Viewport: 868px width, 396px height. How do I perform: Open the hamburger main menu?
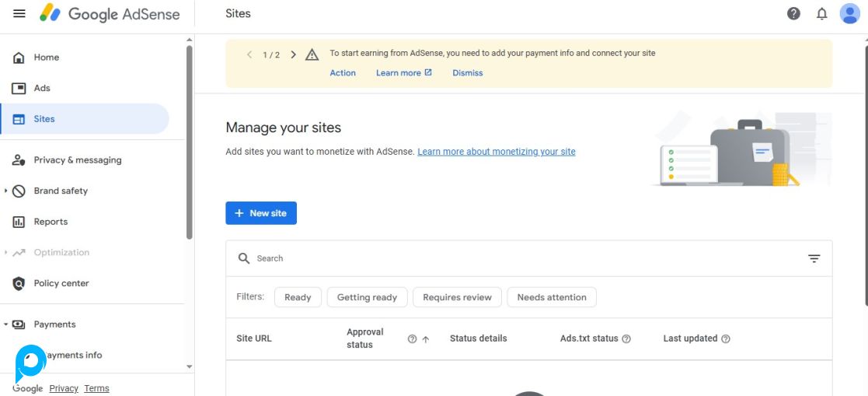pos(19,14)
